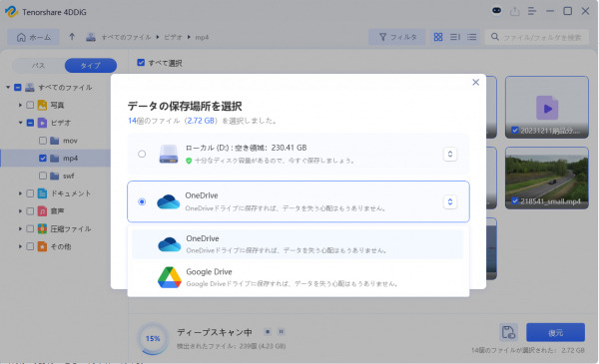Uncheck the mp4 folder checkbox

(x=43, y=158)
